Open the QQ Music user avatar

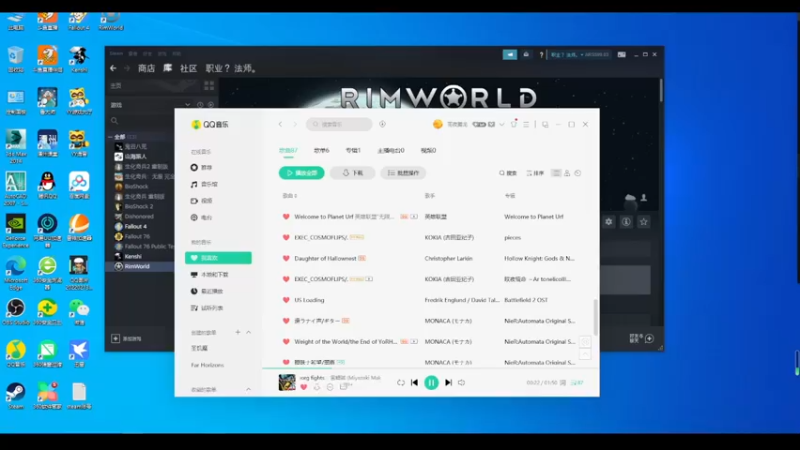point(437,124)
